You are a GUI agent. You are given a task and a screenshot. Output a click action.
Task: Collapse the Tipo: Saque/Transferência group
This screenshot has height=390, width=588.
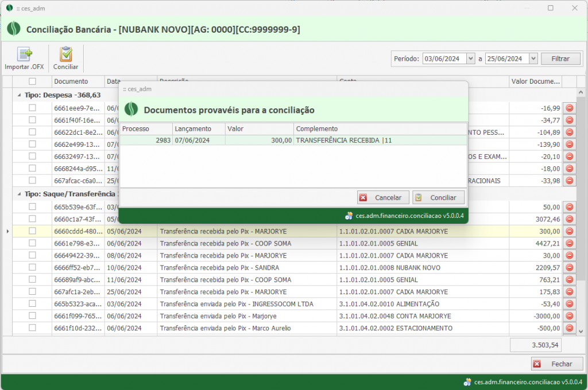(x=19, y=194)
